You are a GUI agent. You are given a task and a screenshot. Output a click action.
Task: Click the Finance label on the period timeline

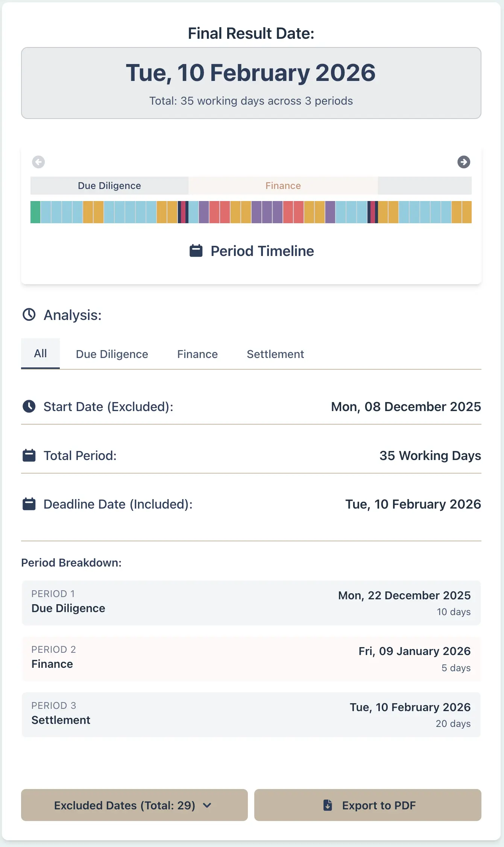point(282,185)
